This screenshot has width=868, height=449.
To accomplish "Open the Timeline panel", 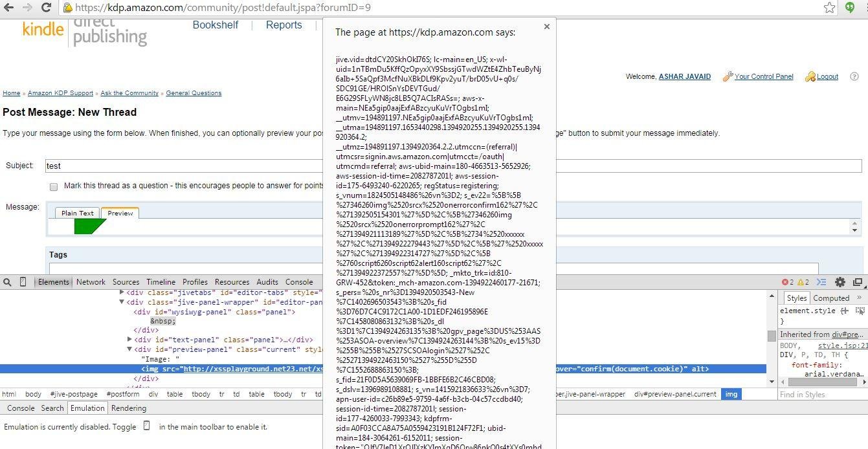I will (x=161, y=282).
